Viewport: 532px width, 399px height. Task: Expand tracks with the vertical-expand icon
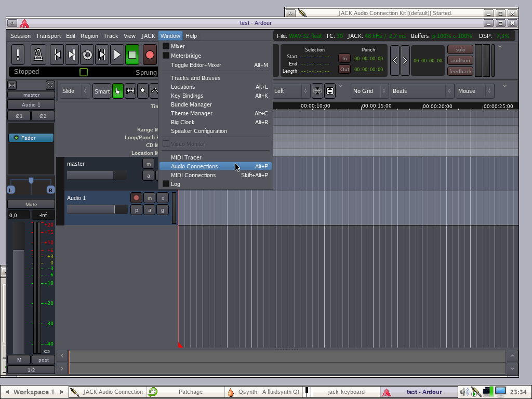click(330, 91)
